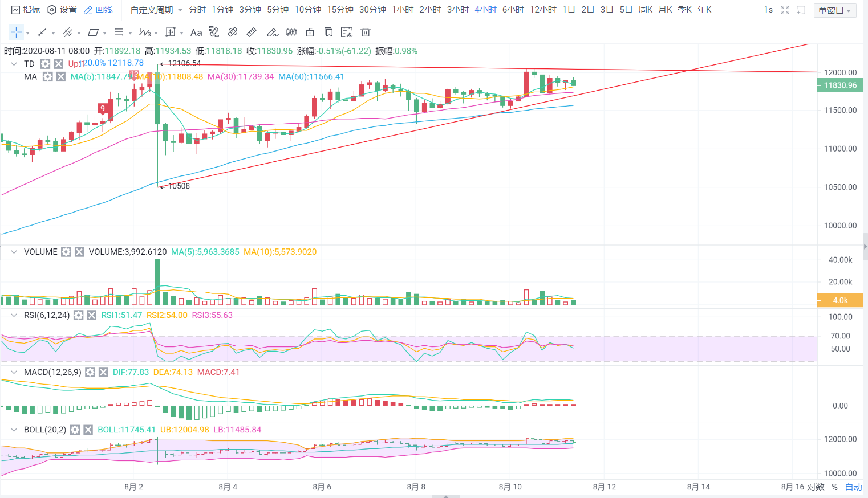Viewport: 868px width, 498px height.
Task: Toggle the 画线 drawing toolbar
Action: [98, 10]
